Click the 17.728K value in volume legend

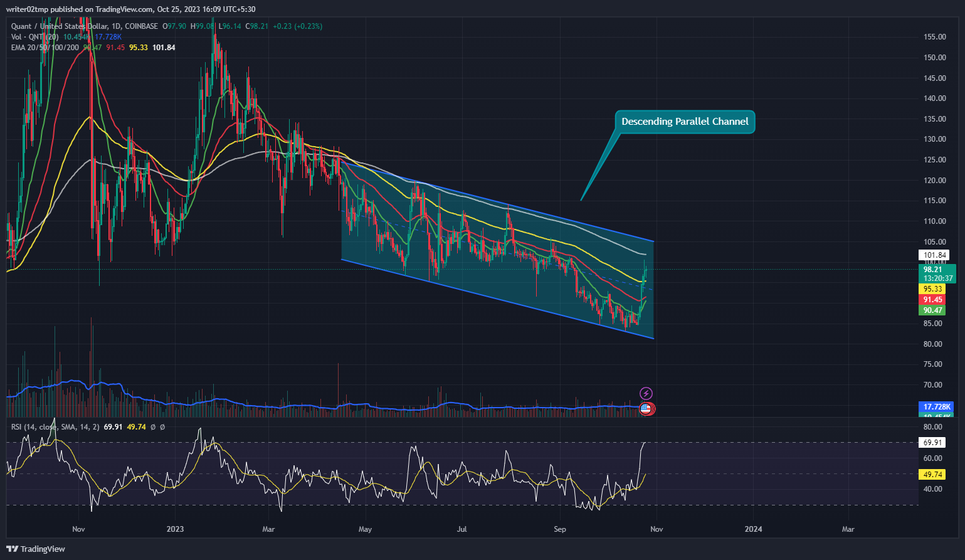click(x=108, y=37)
